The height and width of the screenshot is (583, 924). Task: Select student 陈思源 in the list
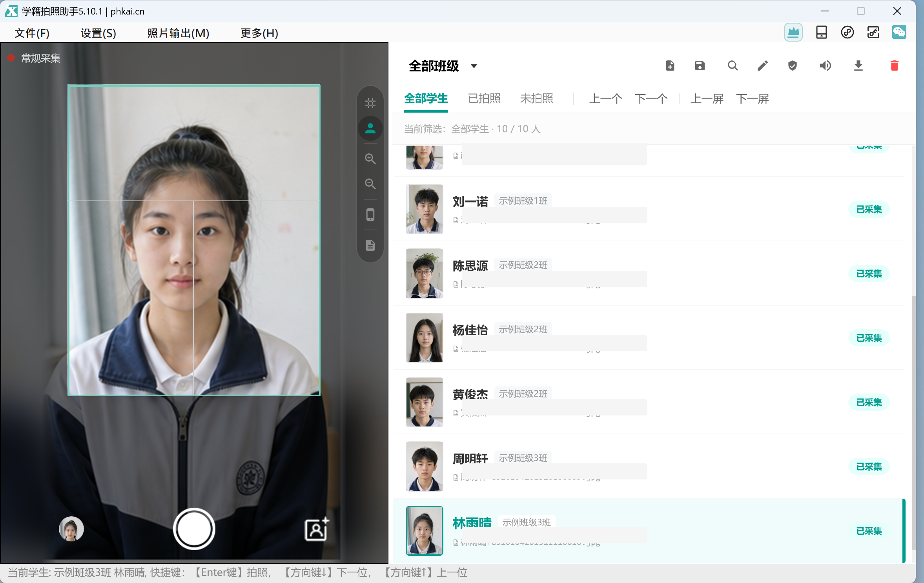649,273
